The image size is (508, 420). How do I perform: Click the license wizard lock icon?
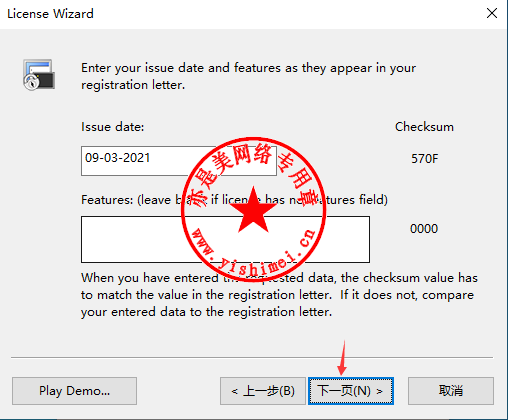click(x=39, y=75)
